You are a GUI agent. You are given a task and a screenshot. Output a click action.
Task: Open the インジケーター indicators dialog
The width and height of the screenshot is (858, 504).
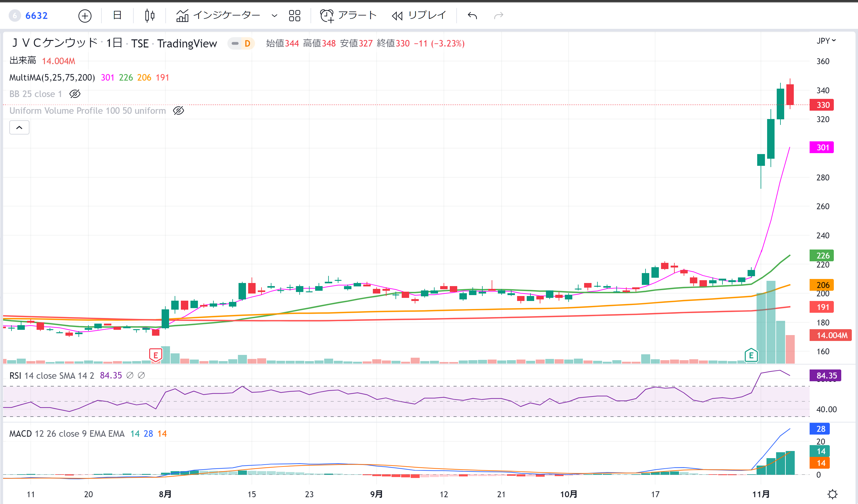(218, 15)
